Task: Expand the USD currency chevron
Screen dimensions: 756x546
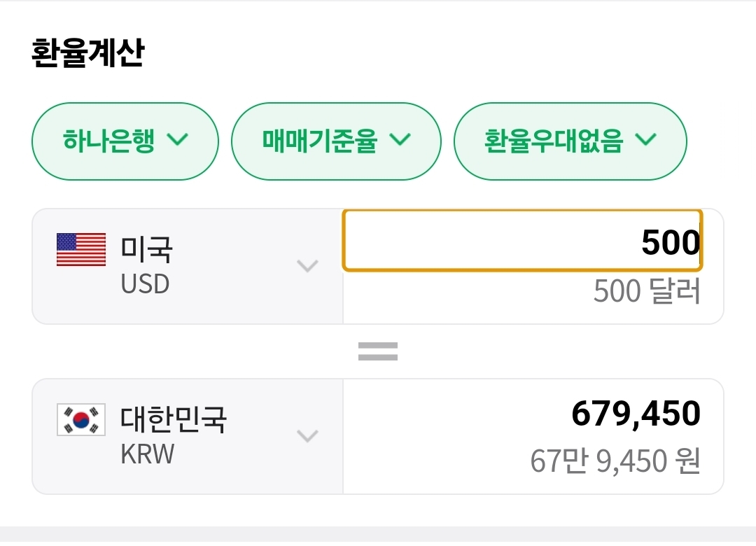Action: pos(307,266)
